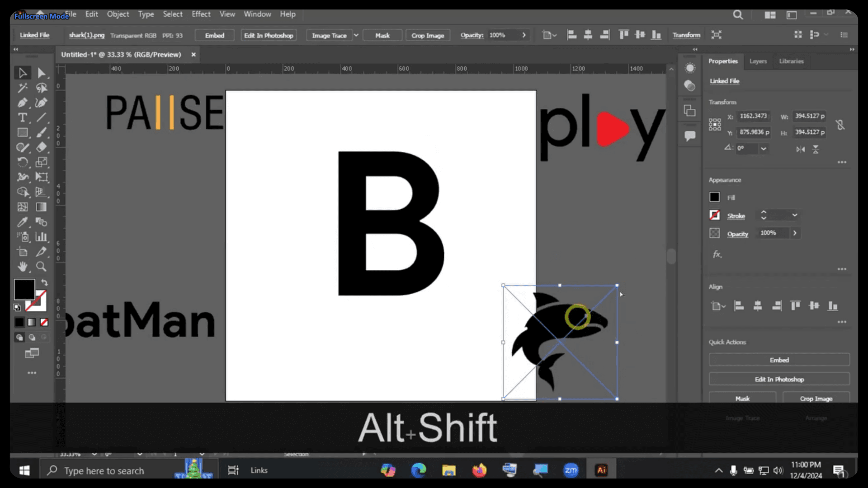
Task: Set paint mode to None
Action: coord(44,322)
